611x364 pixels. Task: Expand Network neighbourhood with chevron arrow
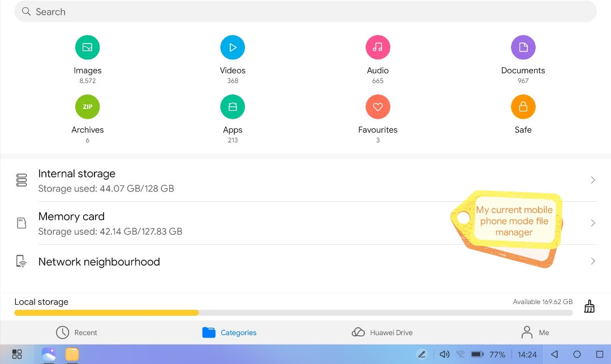(592, 261)
